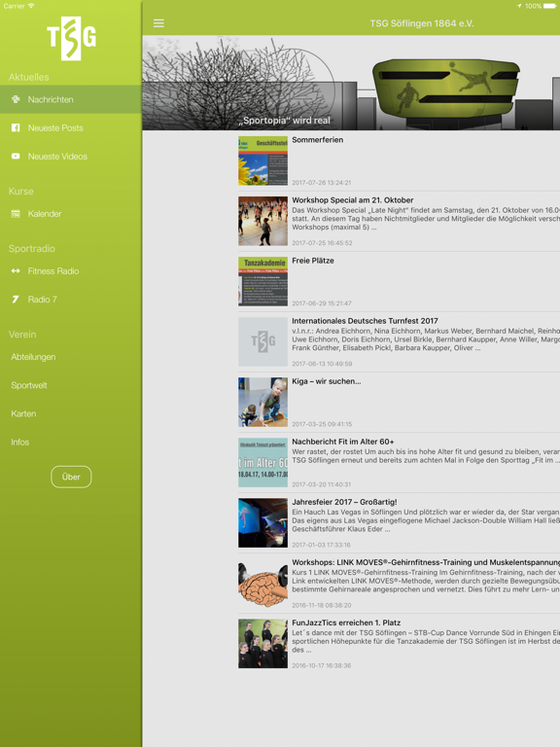Viewport: 560px width, 747px height.
Task: Click the date 2016-11-18 08:38:20
Action: pyautogui.click(x=322, y=605)
